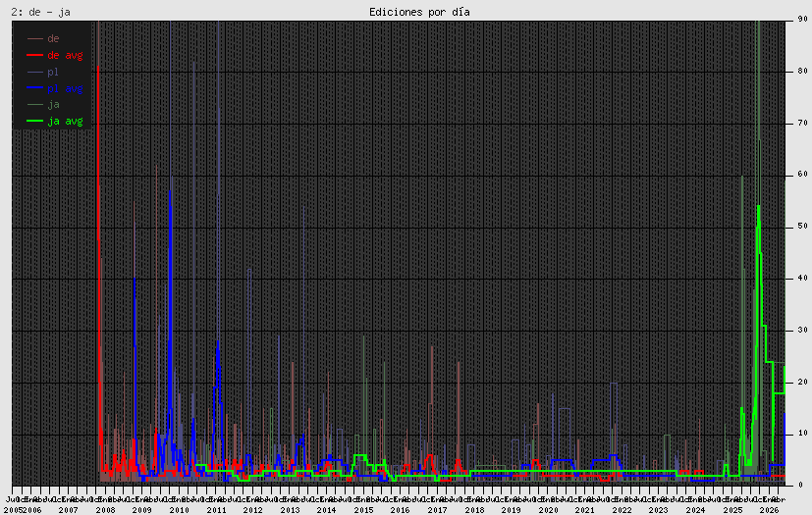Click the green ja avg peak near 2026
This screenshot has width=812, height=515.
pyautogui.click(x=759, y=207)
